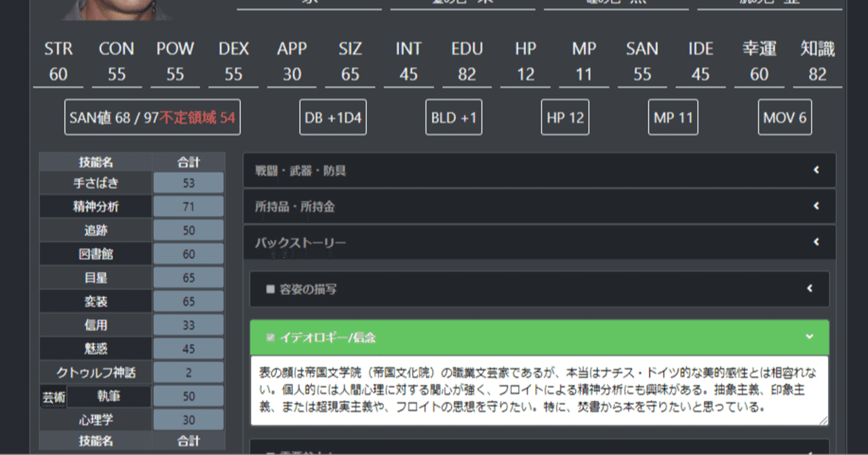Viewport: 868px width, 455px height.
Task: Collapse the イデオロギー/信念 panel
Action: point(539,337)
